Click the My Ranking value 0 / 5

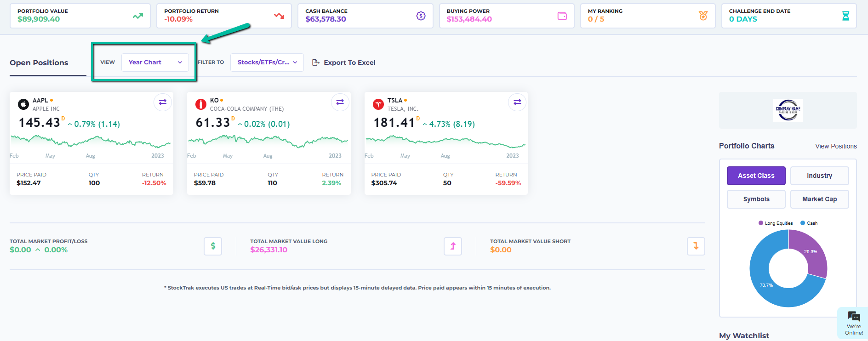click(x=596, y=19)
